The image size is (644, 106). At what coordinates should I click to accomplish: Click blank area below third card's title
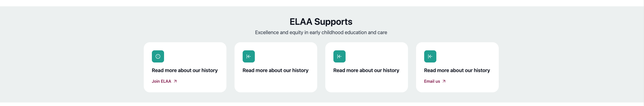(x=366, y=83)
